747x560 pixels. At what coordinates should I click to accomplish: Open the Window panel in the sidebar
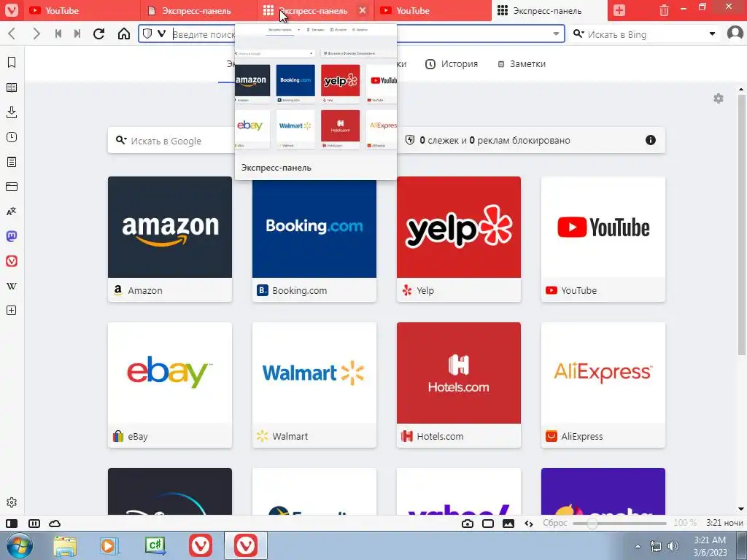(x=12, y=187)
